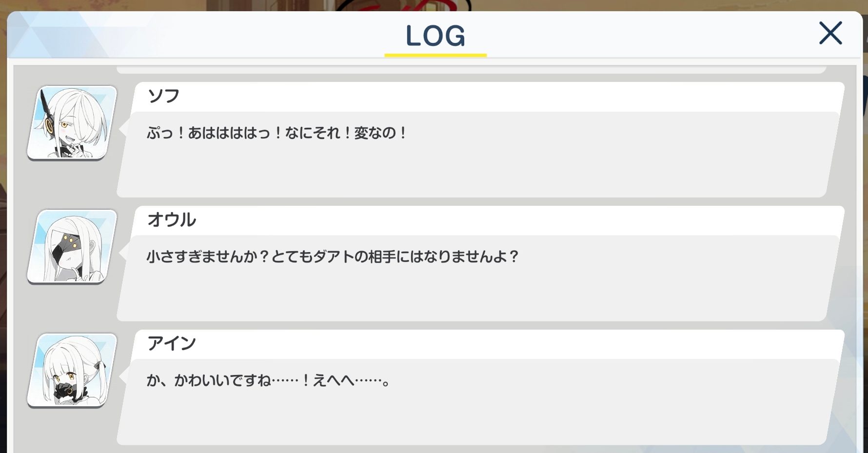This screenshot has width=868, height=453.
Task: Close the LOG window with X
Action: click(830, 33)
